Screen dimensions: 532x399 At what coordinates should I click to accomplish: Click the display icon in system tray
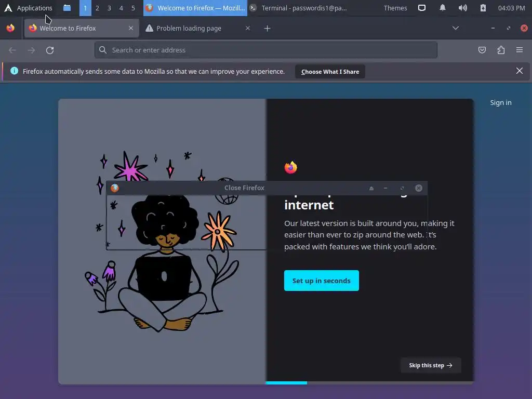tap(422, 8)
